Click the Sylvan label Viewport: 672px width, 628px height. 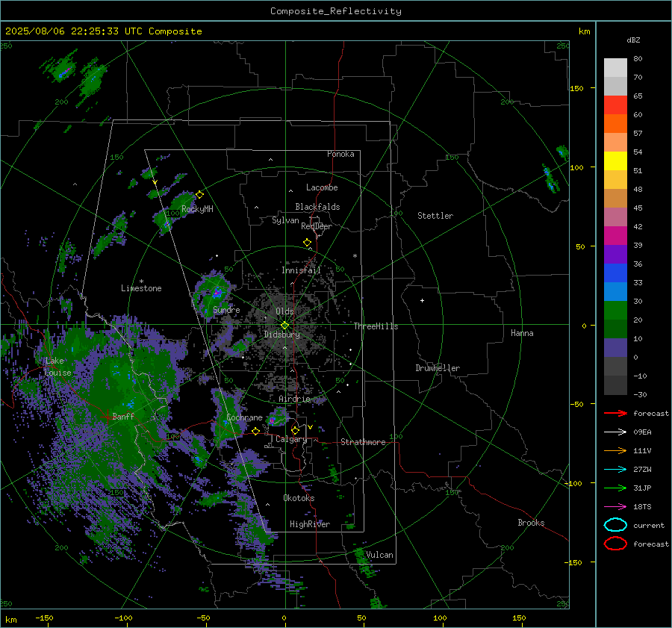(x=285, y=220)
